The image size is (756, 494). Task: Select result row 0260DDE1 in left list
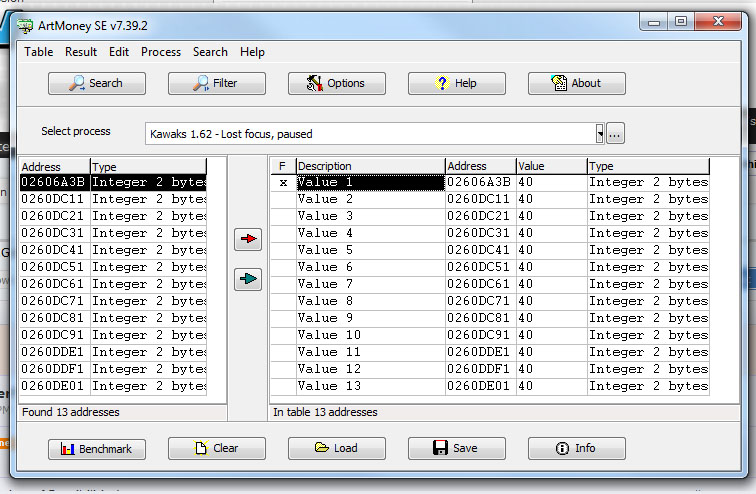pos(113,352)
